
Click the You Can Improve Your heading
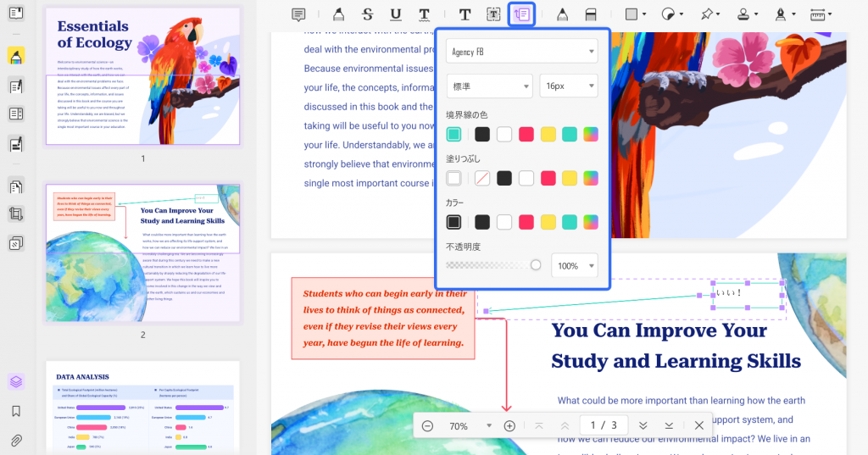[x=659, y=330]
